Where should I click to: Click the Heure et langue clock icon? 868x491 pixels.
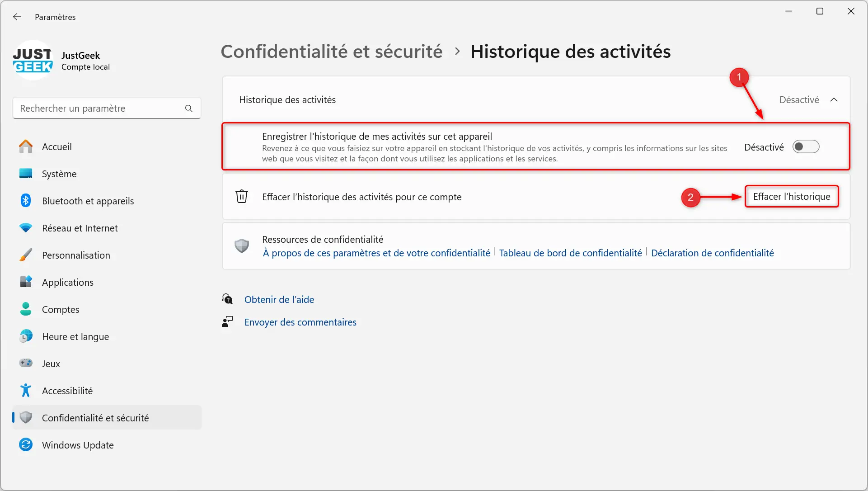point(26,336)
